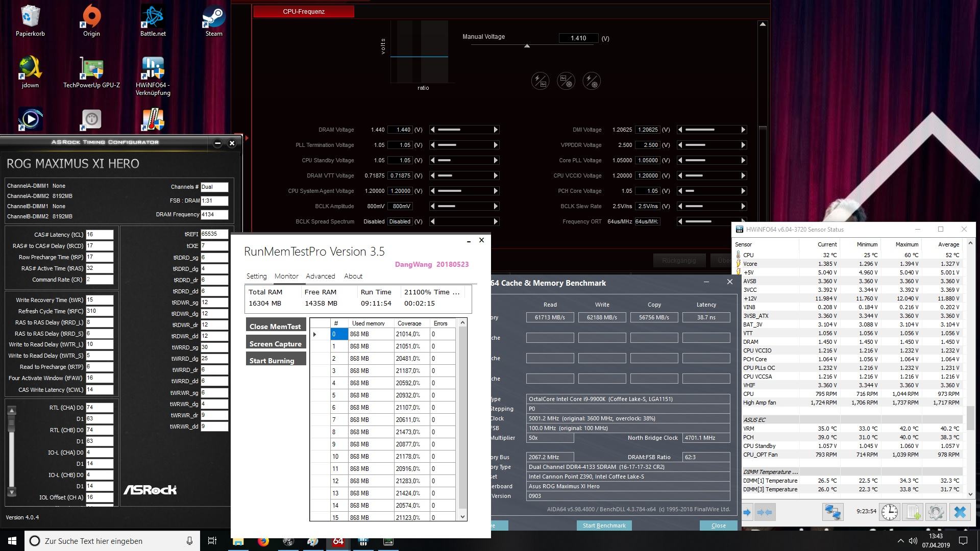
Task: Open AIDA64 from the taskbar
Action: point(338,541)
